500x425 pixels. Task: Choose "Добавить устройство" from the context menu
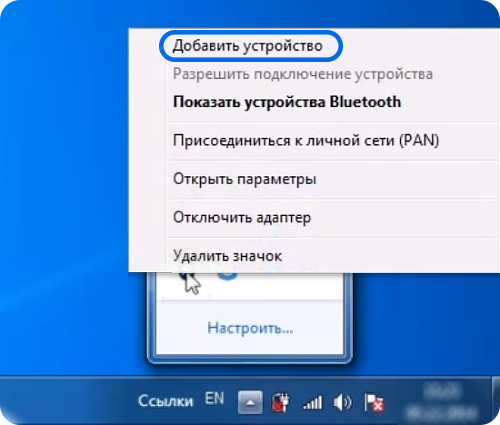click(x=247, y=46)
